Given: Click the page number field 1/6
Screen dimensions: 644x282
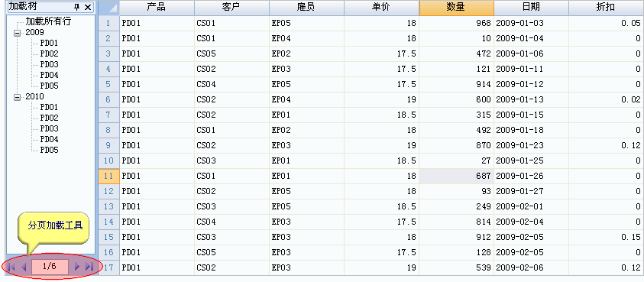Looking at the screenshot, I should (50, 267).
